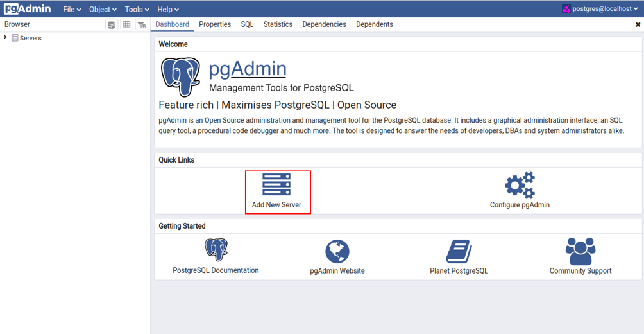Image resolution: width=644 pixels, height=334 pixels.
Task: Click the large pgAdmin title text
Action: 248,69
